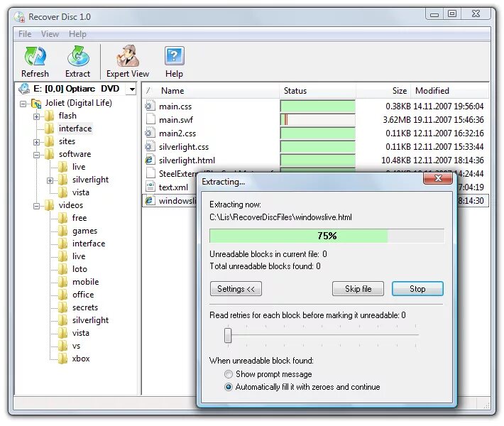This screenshot has height=426, width=504.
Task: Open the File menu
Action: pyautogui.click(x=25, y=34)
